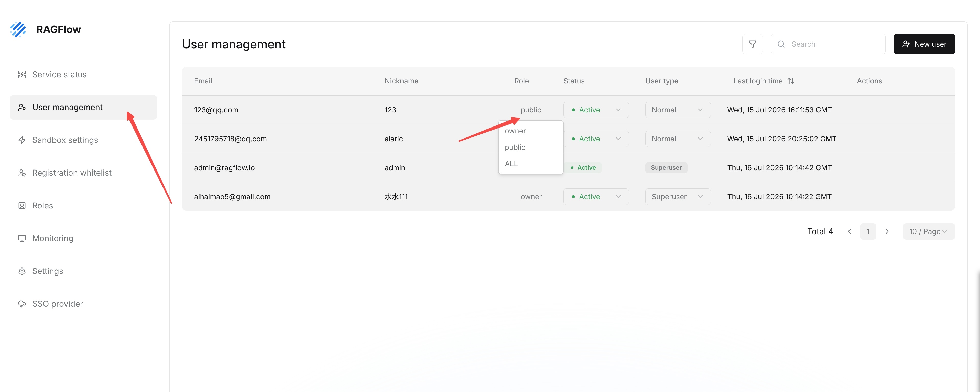The width and height of the screenshot is (980, 392).
Task: Open Status dropdown for aihaimao5@gmail.com
Action: [596, 197]
